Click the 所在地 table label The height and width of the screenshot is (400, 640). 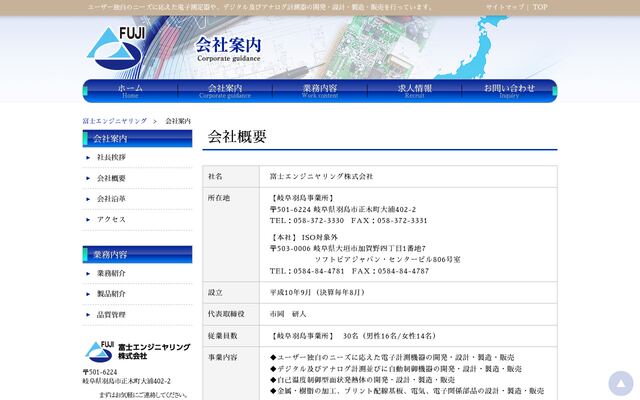[x=219, y=198]
